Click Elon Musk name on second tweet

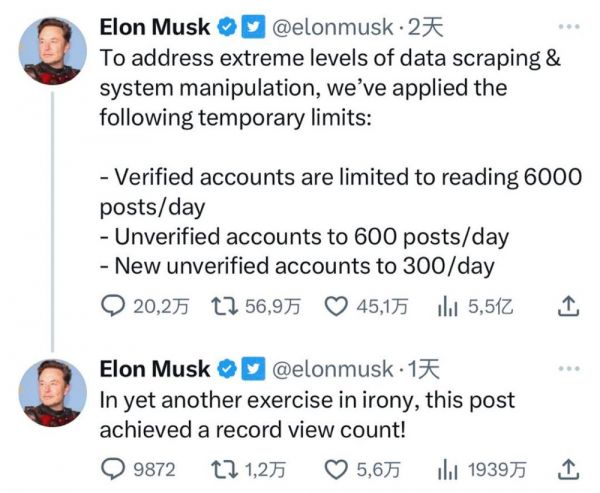coord(154,369)
